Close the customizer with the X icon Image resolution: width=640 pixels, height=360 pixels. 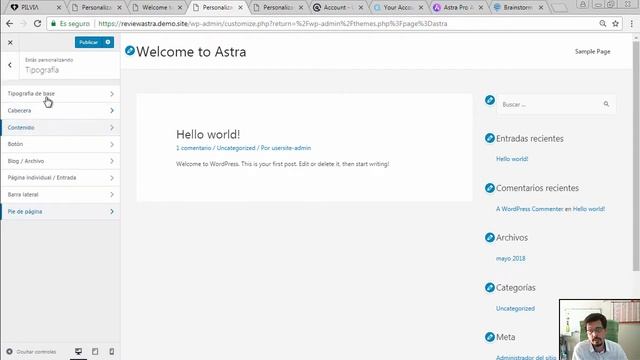pos(10,42)
